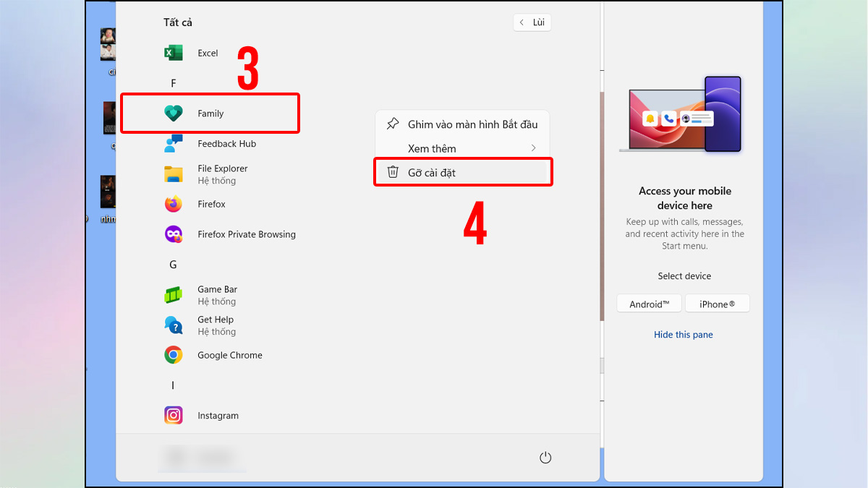Expand the Xem thêm submenu

pyautogui.click(x=462, y=148)
